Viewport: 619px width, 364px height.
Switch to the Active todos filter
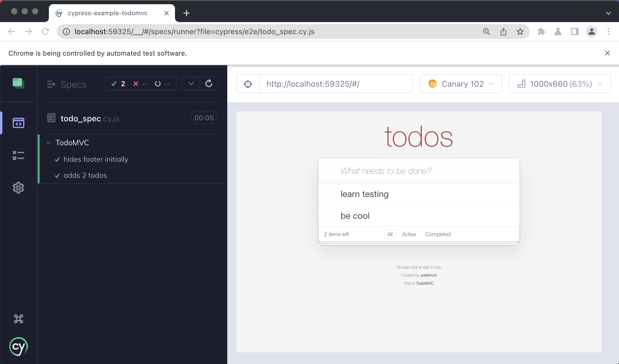pyautogui.click(x=409, y=234)
